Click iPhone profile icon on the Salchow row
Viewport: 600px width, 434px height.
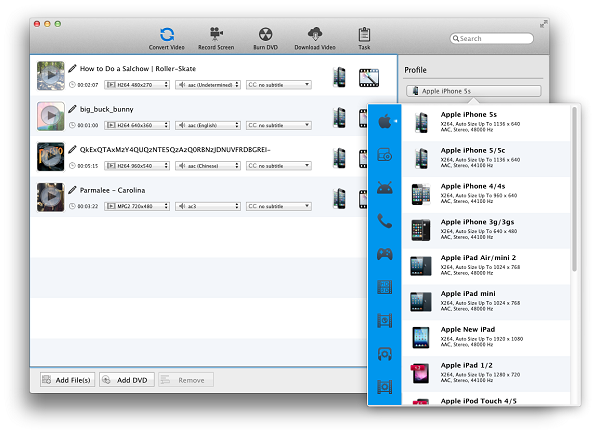[x=339, y=77]
